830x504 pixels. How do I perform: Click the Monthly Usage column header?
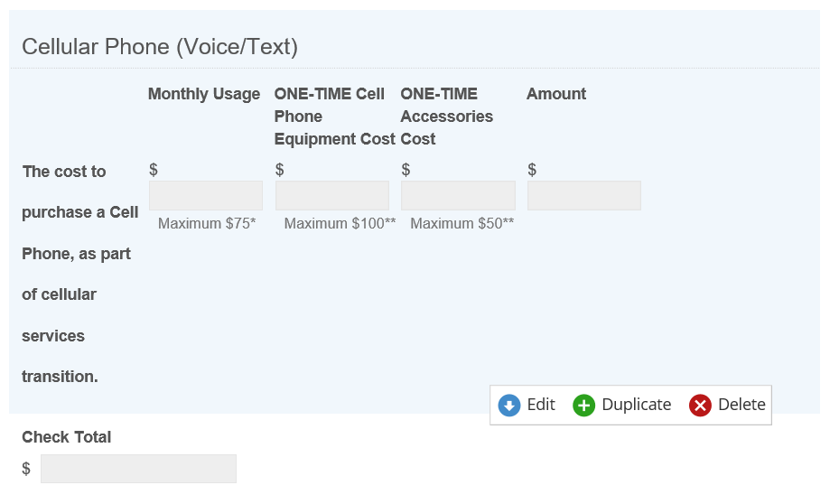coord(204,94)
